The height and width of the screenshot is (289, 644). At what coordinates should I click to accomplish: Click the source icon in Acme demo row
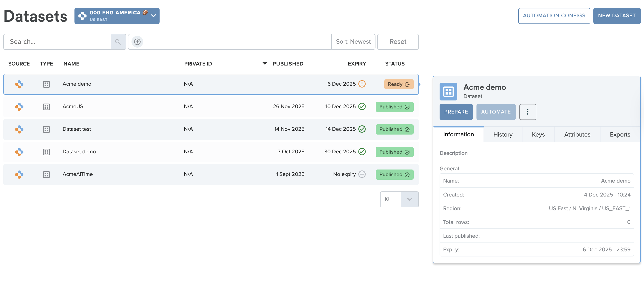click(x=19, y=84)
